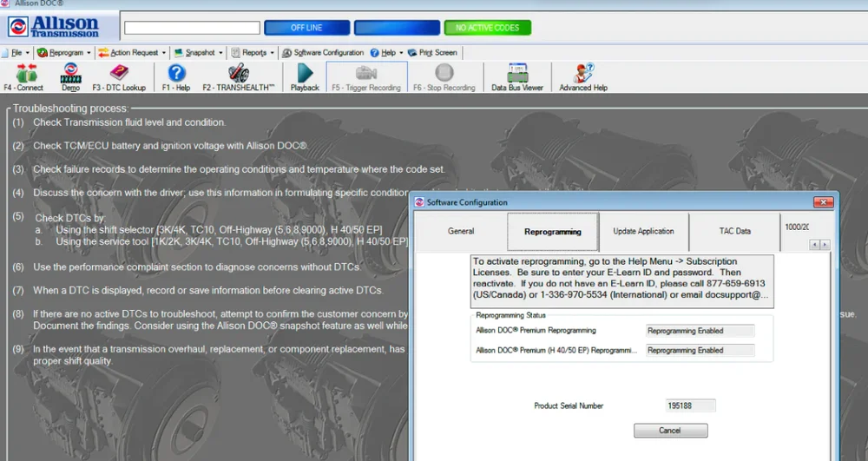The image size is (868, 461).
Task: Open the F2 TRANSHEALTH tool
Action: pyautogui.click(x=238, y=75)
